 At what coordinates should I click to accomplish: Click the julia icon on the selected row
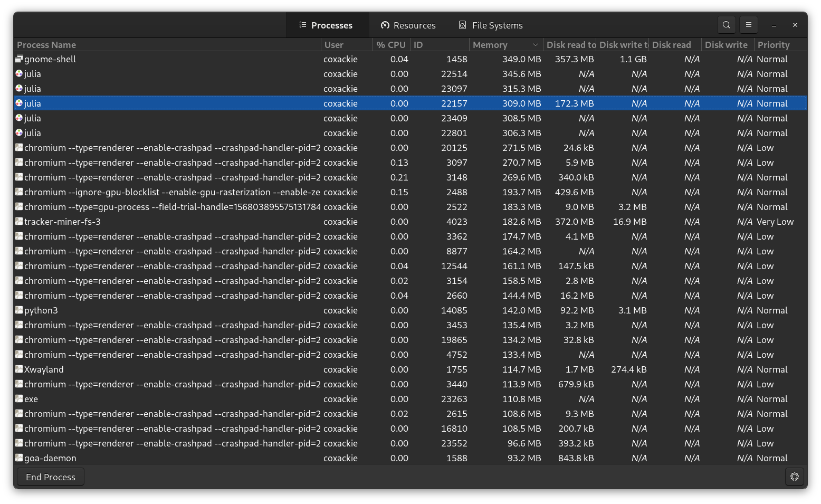tap(18, 103)
